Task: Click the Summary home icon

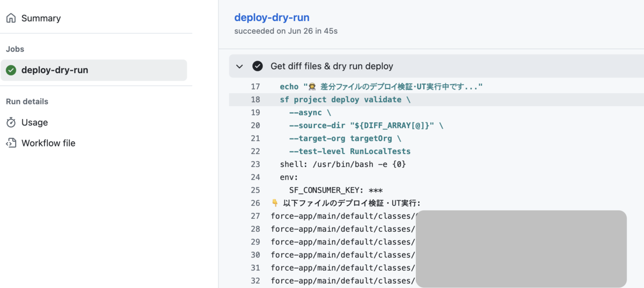Action: (x=11, y=18)
